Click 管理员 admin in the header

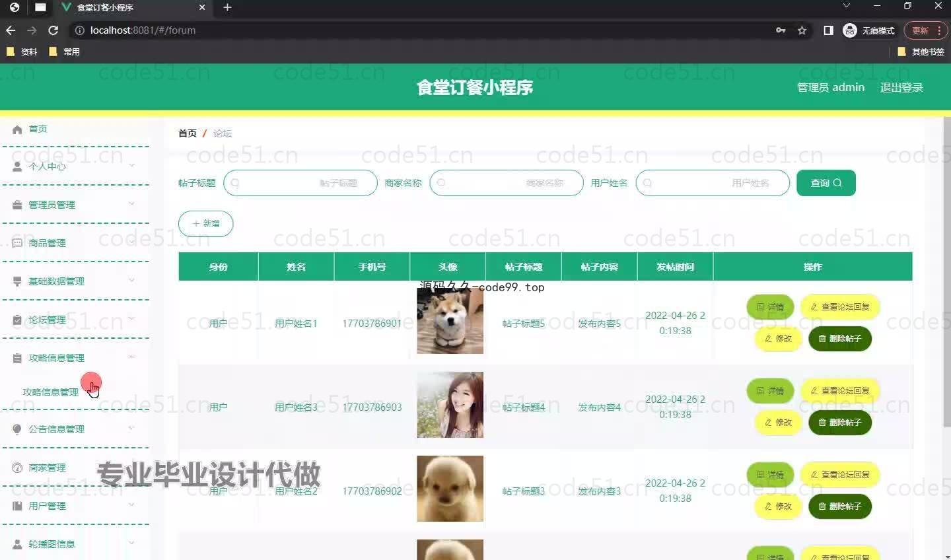click(831, 87)
